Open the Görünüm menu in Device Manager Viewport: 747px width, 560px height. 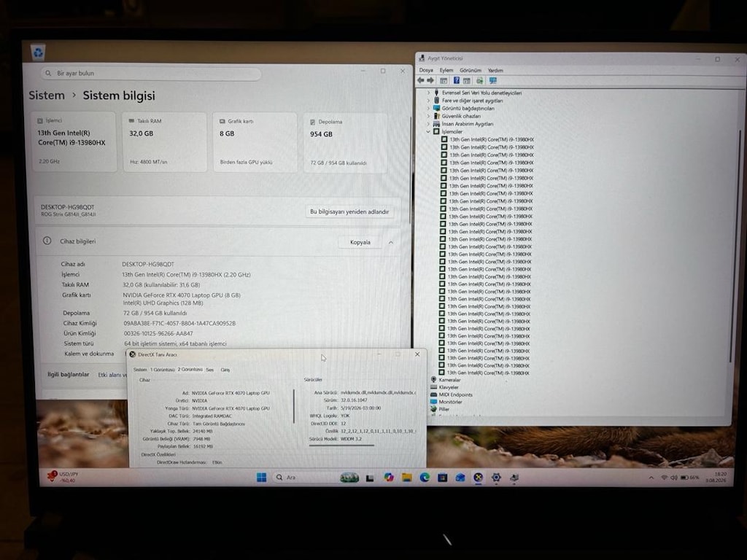click(471, 70)
